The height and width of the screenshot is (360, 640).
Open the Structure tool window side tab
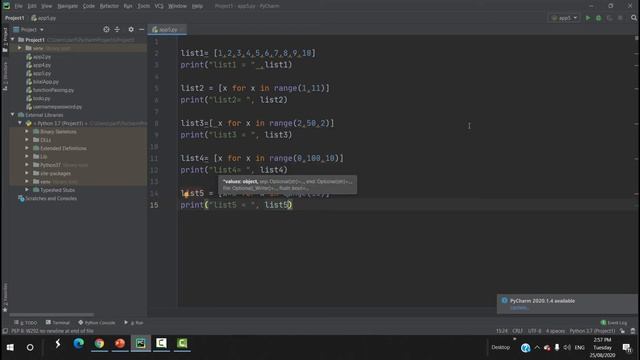5,76
